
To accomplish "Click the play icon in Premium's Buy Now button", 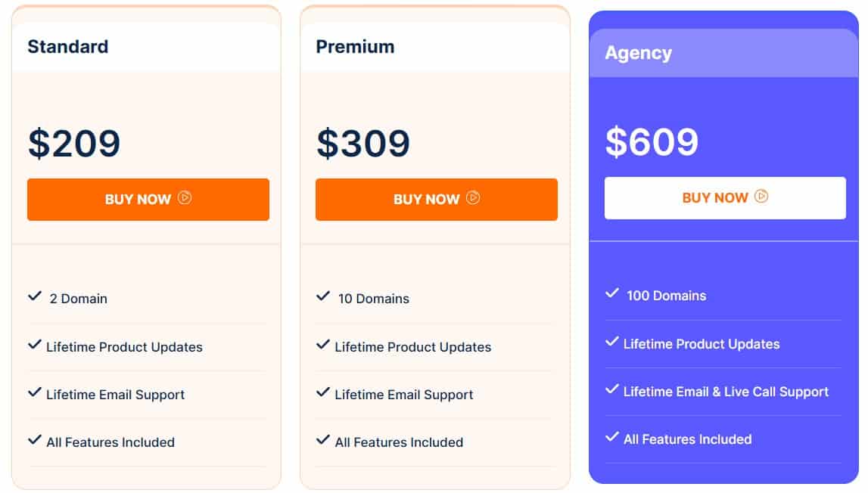I will click(474, 199).
